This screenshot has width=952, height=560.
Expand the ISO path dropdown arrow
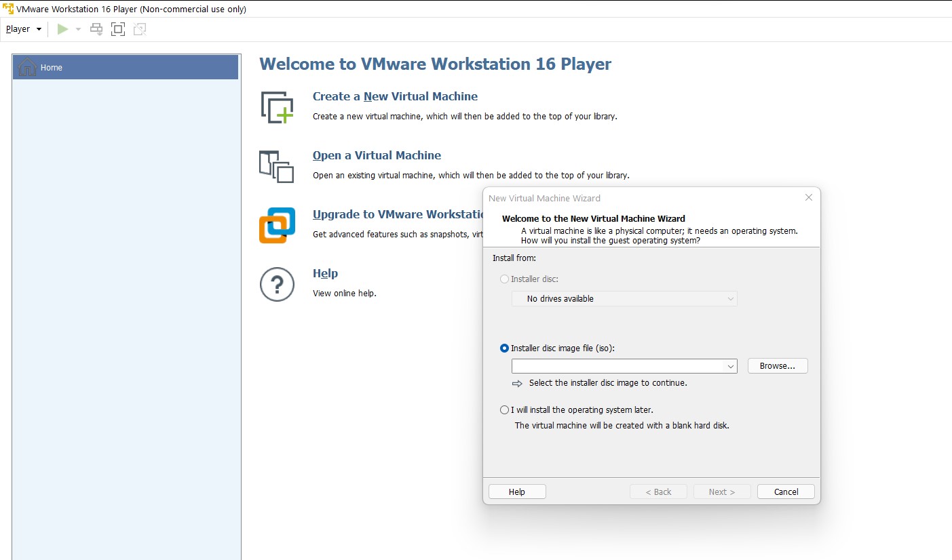(731, 366)
